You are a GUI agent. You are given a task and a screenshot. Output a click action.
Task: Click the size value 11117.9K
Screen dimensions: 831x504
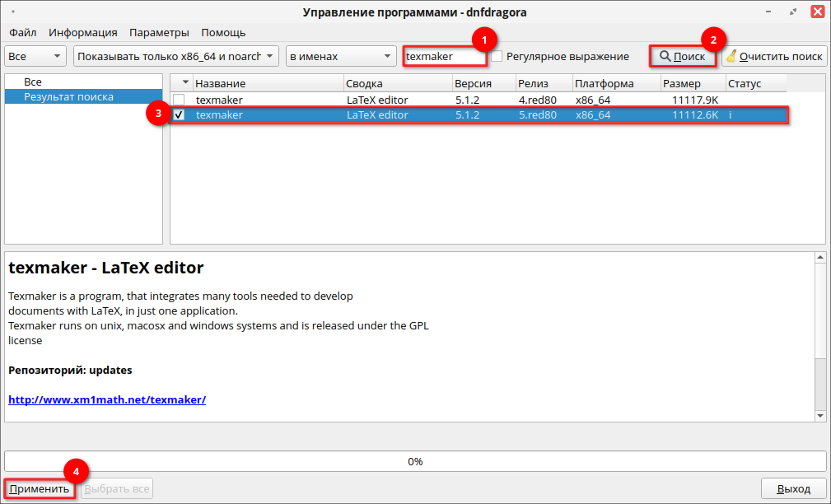[x=695, y=100]
